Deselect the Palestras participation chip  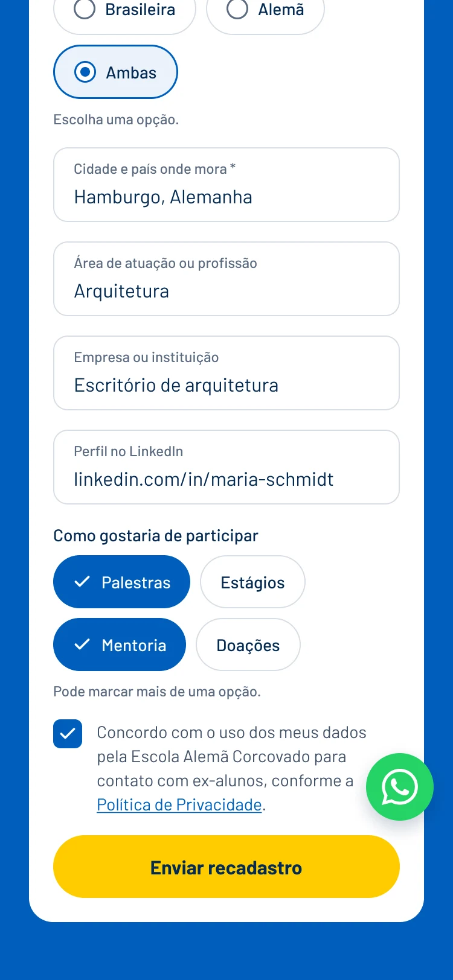click(x=121, y=582)
